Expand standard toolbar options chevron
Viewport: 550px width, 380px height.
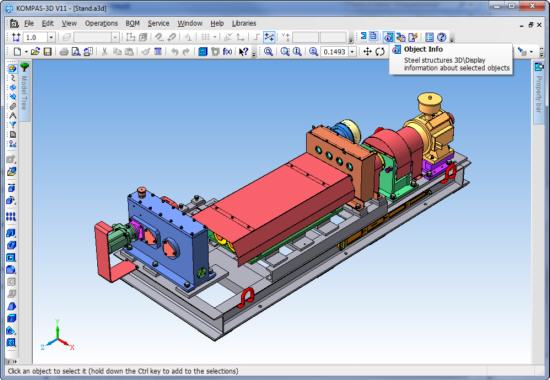click(254, 53)
